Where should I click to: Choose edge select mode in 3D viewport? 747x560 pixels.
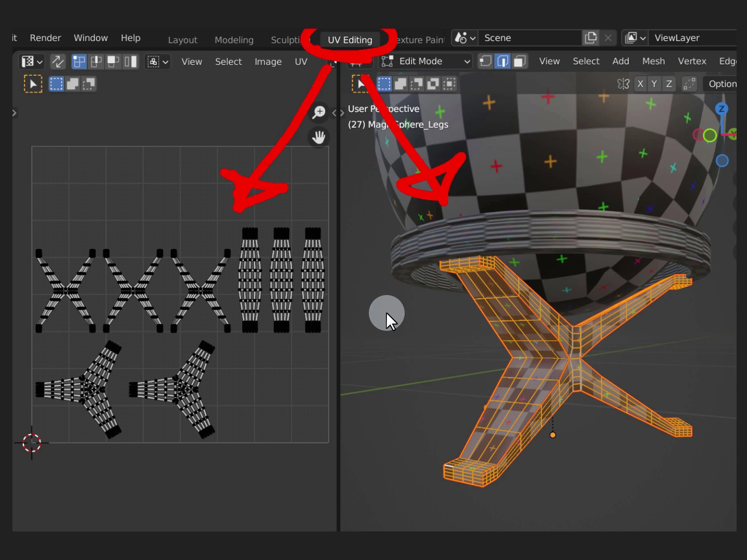coord(503,61)
